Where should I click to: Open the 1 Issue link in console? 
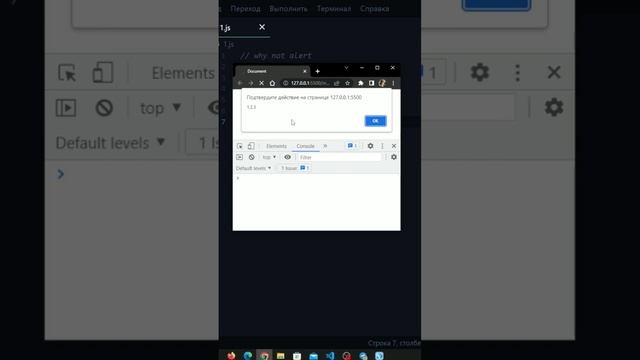(295, 168)
